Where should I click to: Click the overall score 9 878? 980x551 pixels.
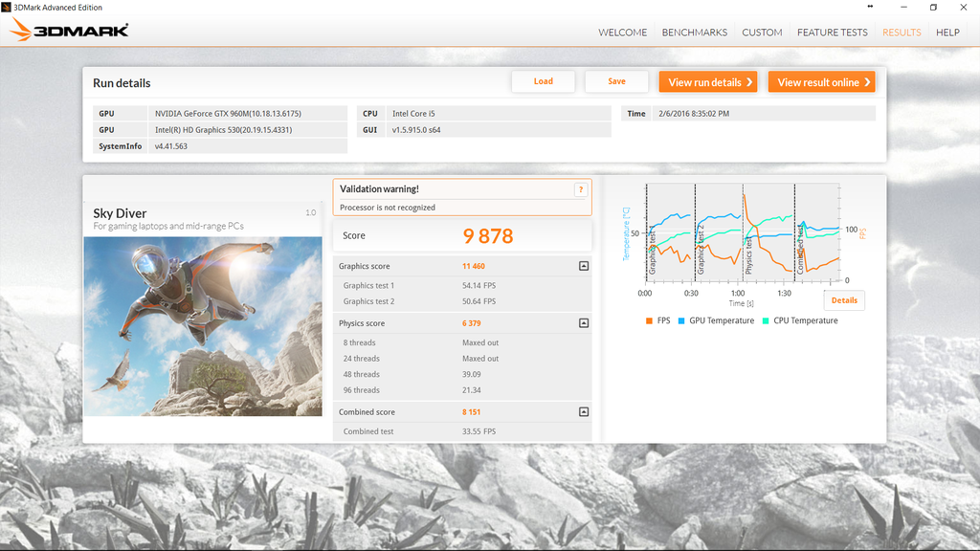488,236
